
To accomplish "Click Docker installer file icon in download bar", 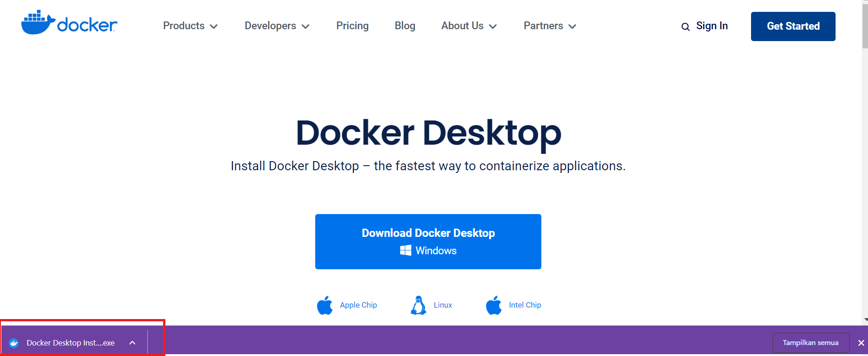I will (x=14, y=343).
